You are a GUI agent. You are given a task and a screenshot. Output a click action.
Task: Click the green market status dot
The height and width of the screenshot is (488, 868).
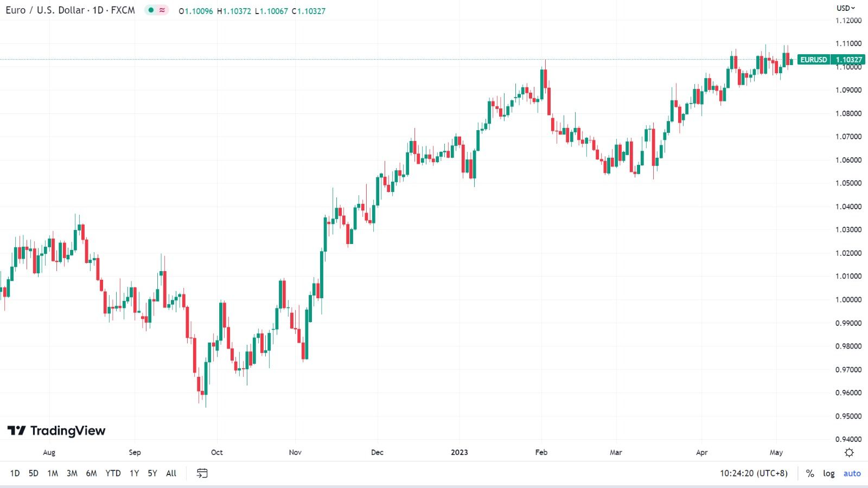click(x=151, y=10)
